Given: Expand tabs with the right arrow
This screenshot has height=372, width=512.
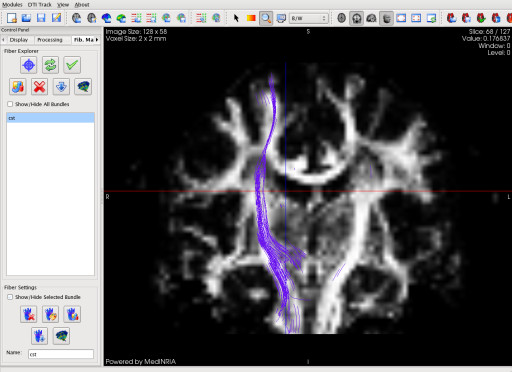Looking at the screenshot, I should 97,40.
